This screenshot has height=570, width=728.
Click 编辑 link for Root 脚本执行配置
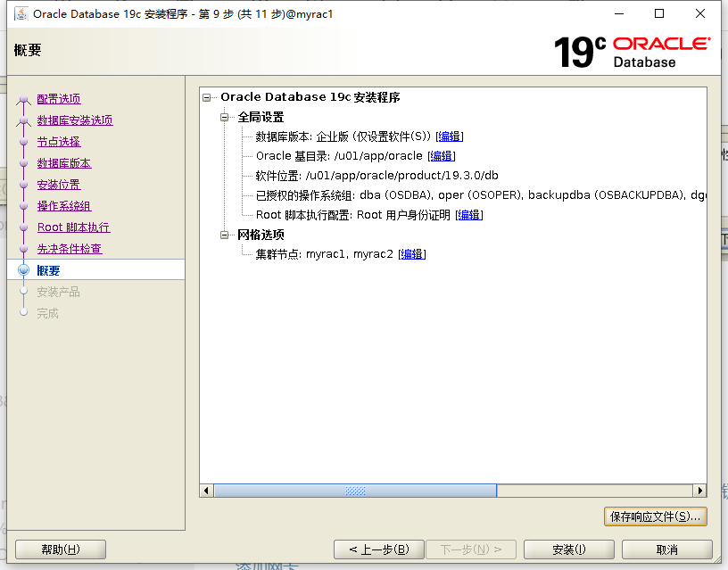pos(469,215)
